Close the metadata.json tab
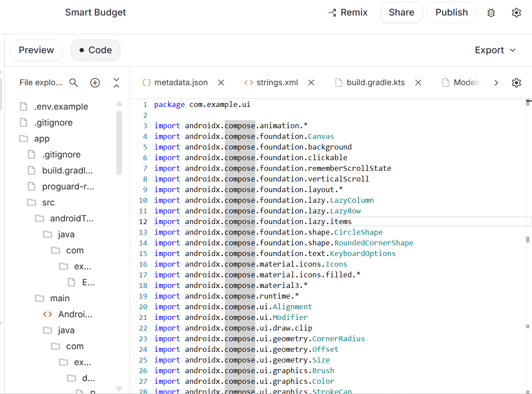The image size is (532, 394). (x=221, y=83)
